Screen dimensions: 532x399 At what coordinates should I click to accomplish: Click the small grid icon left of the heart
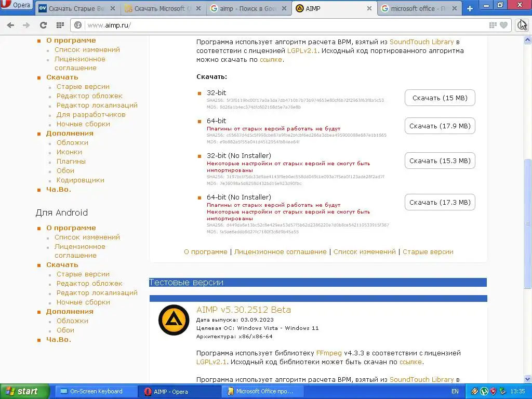[493, 25]
